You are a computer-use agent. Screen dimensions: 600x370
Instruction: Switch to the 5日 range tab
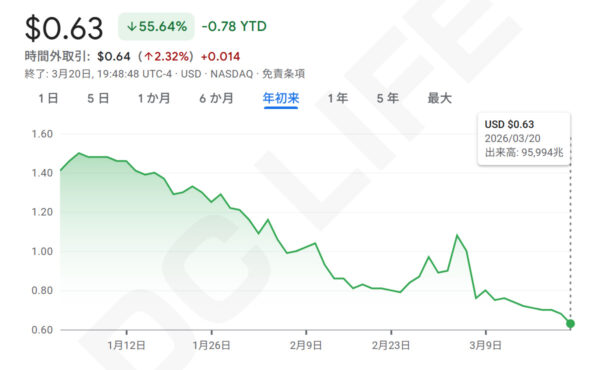click(x=98, y=98)
